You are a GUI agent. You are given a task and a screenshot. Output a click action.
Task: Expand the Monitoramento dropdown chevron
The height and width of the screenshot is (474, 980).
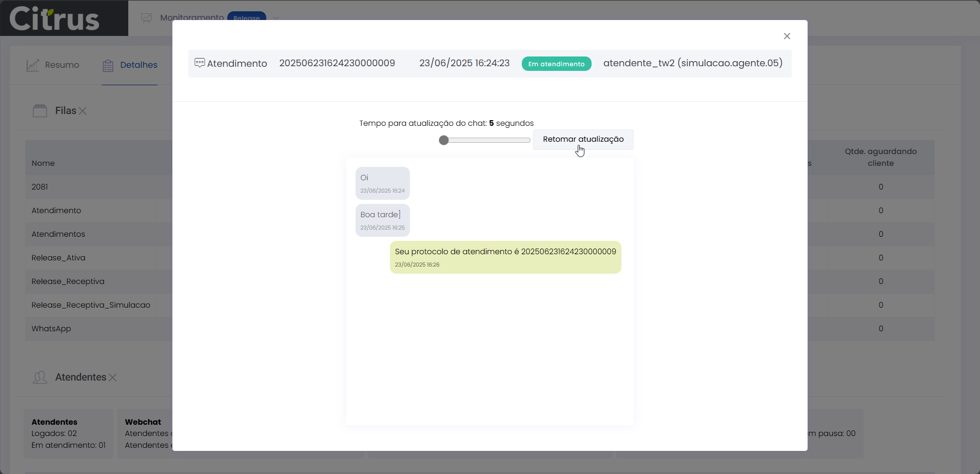pyautogui.click(x=277, y=18)
